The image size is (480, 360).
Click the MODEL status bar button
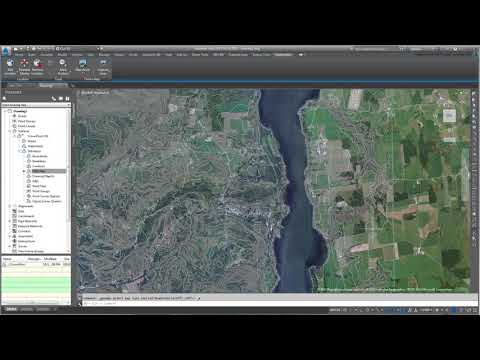point(334,310)
